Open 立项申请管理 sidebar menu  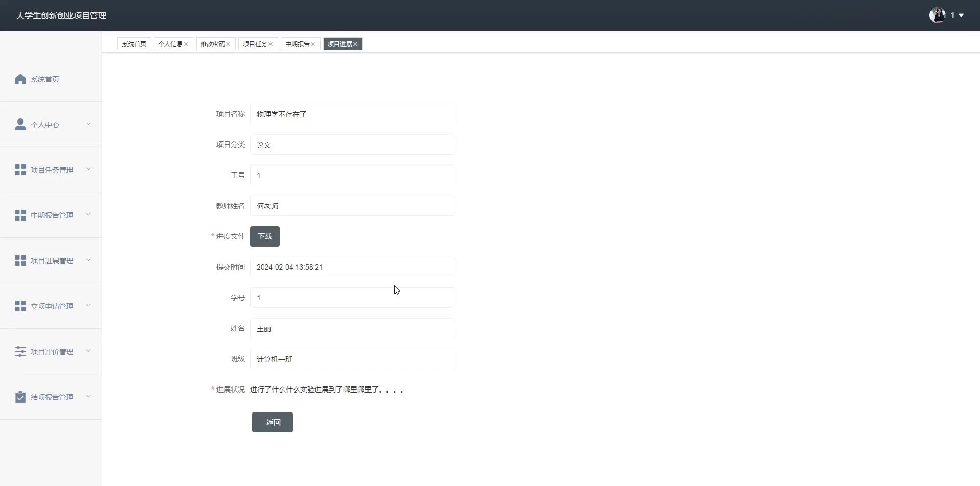tap(51, 306)
